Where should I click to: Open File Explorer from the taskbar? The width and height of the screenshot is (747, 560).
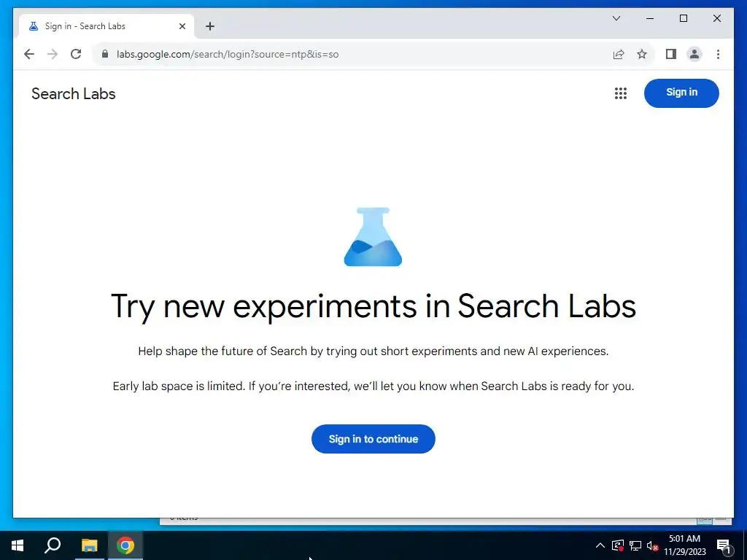[x=89, y=545]
